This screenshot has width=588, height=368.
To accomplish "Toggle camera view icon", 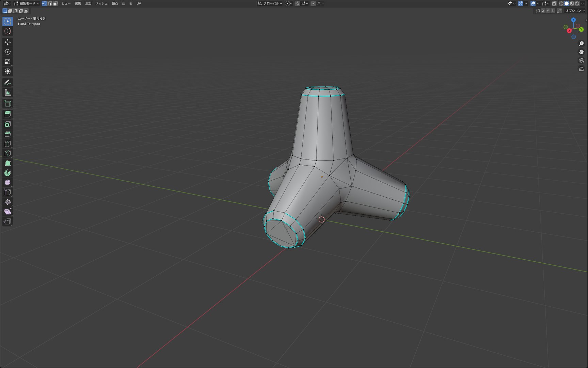I will (581, 60).
